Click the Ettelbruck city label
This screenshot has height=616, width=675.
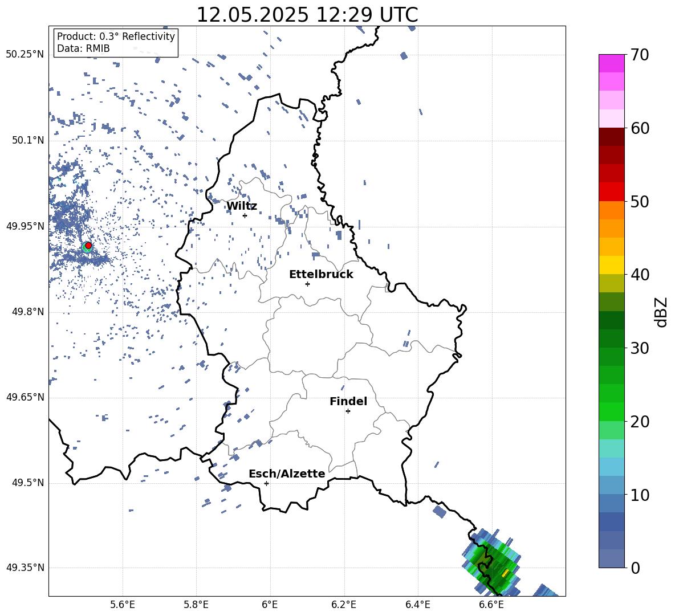coord(321,274)
